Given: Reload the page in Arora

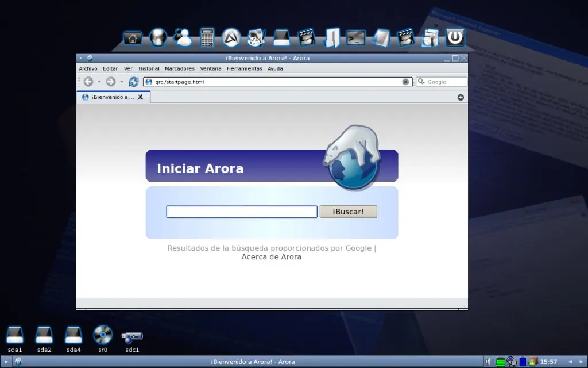Looking at the screenshot, I should [x=133, y=82].
